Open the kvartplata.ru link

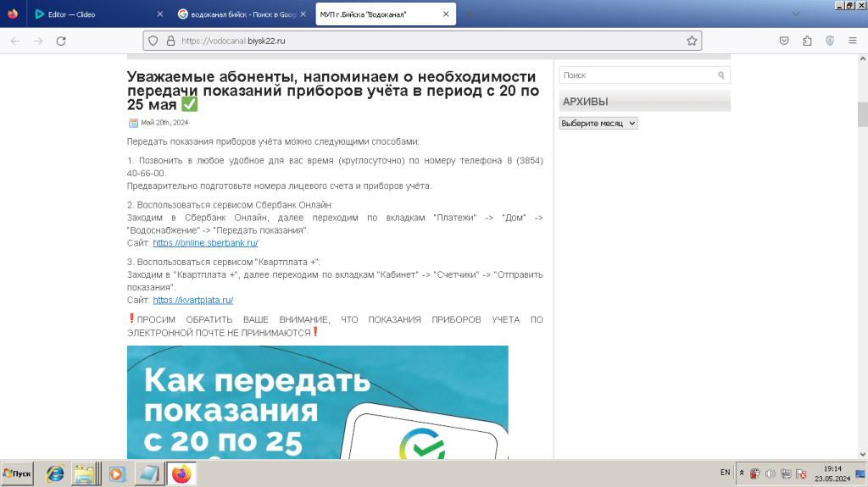click(x=192, y=300)
